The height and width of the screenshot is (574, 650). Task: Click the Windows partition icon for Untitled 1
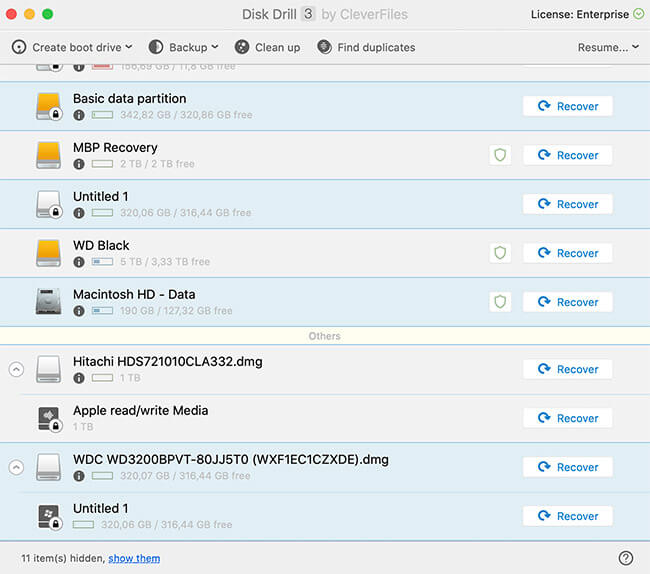click(x=50, y=517)
